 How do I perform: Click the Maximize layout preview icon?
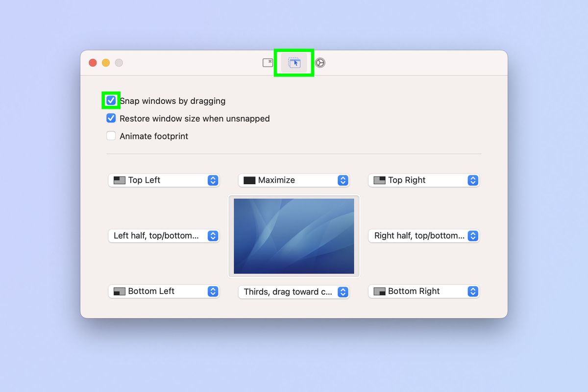(249, 180)
